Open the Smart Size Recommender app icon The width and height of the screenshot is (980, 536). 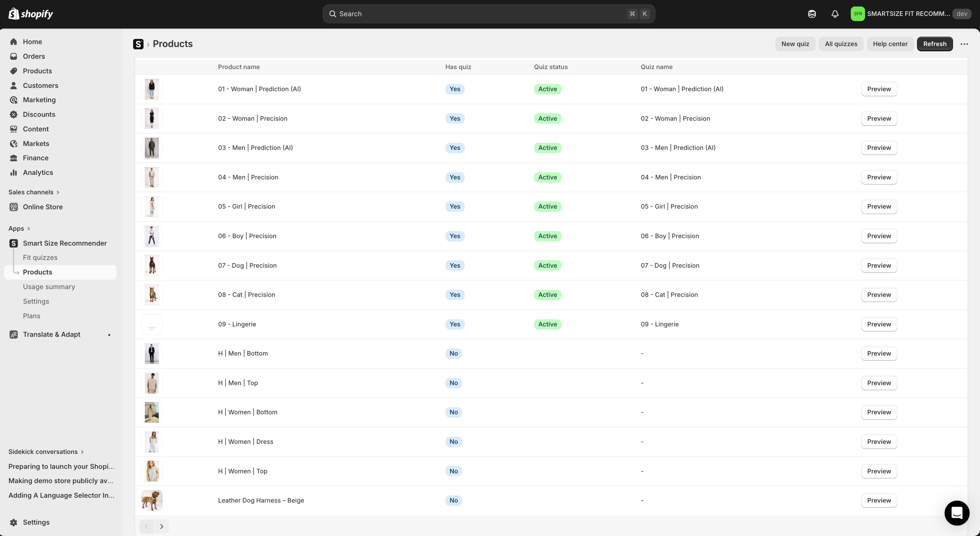[13, 243]
